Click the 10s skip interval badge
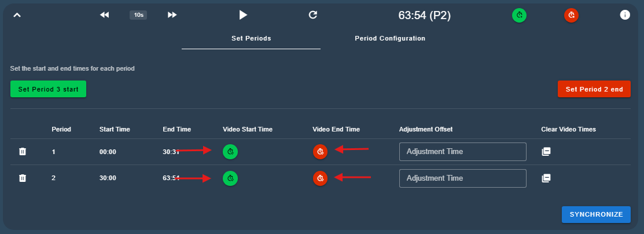Viewport: 644px width, 234px height. coord(138,15)
